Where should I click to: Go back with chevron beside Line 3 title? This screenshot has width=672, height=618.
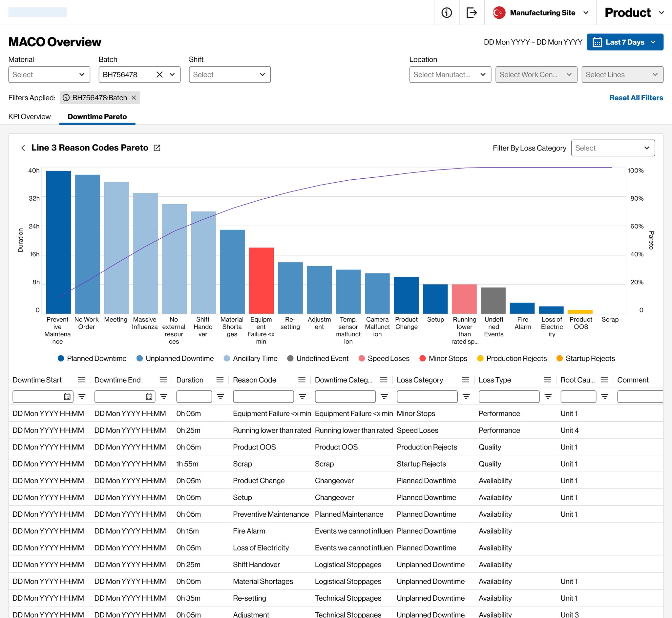point(23,148)
